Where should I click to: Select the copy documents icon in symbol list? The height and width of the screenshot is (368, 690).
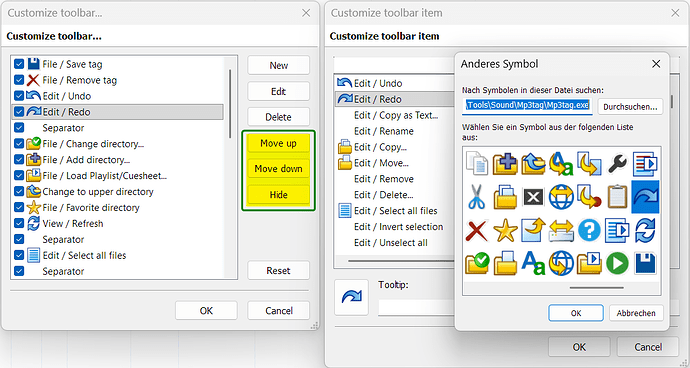tap(477, 163)
